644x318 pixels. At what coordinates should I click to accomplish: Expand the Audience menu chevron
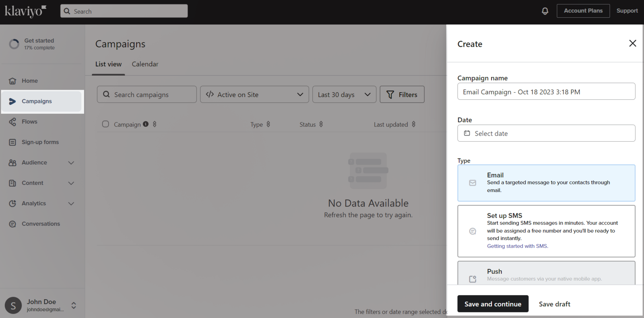pyautogui.click(x=71, y=163)
